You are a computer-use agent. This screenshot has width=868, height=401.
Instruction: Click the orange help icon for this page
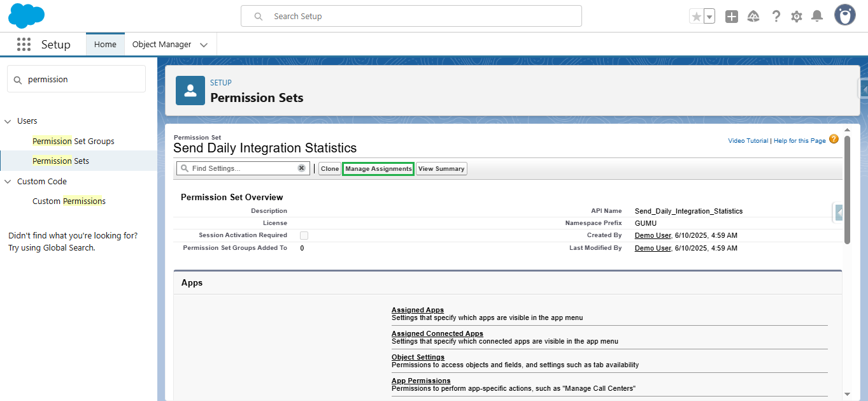(834, 139)
